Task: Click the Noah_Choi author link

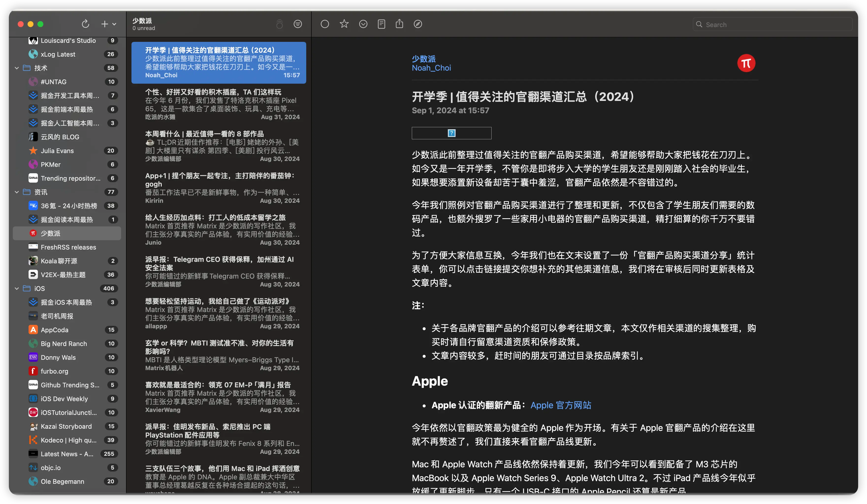Action: tap(432, 68)
